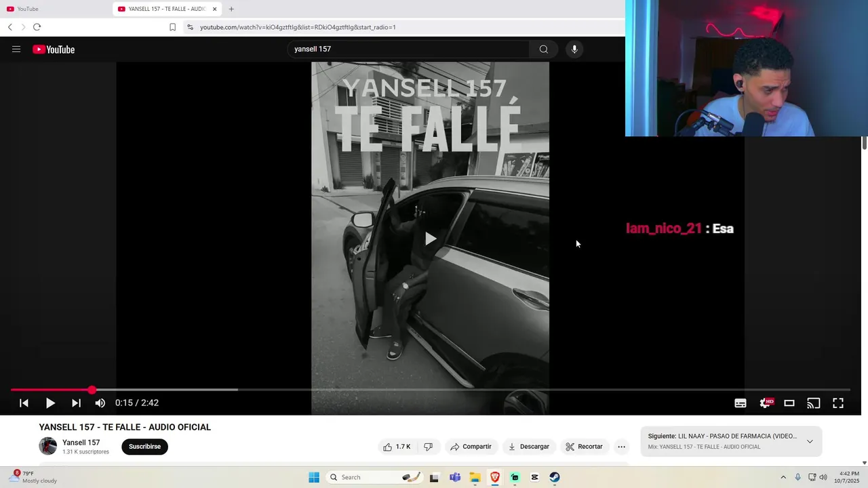Click the '0:15 / 2:42' time display

[x=137, y=403]
